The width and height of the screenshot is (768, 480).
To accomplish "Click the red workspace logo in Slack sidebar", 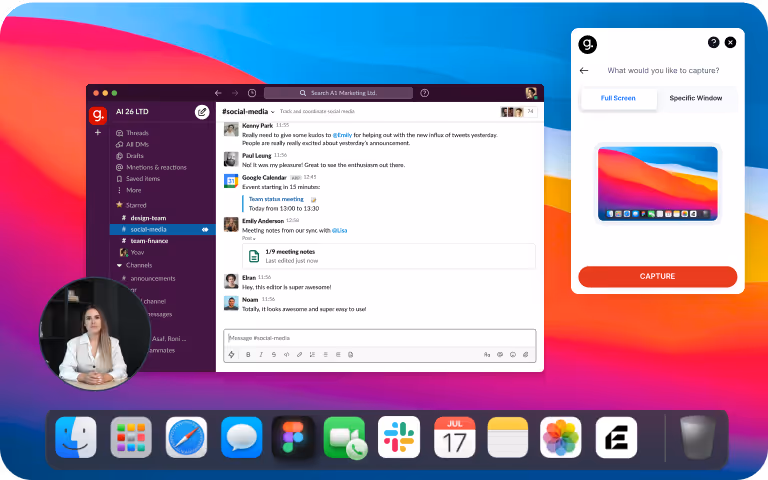I will [x=98, y=115].
